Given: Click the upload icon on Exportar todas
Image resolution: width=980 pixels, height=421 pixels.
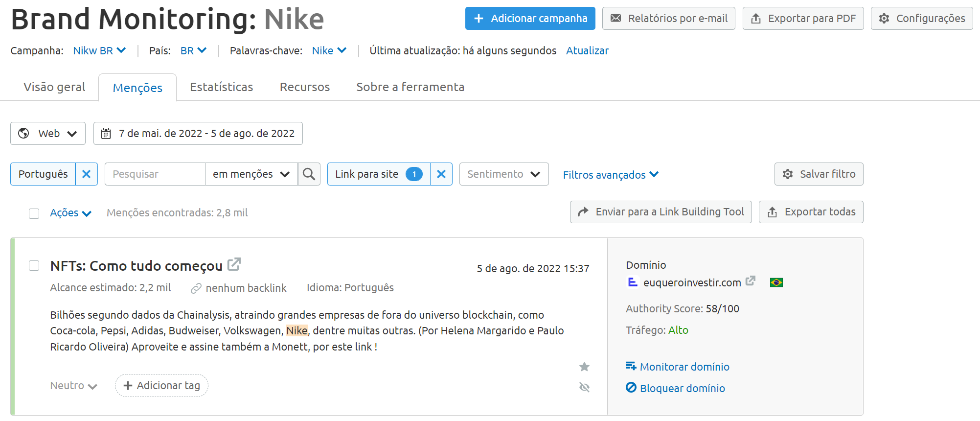Looking at the screenshot, I should point(772,212).
